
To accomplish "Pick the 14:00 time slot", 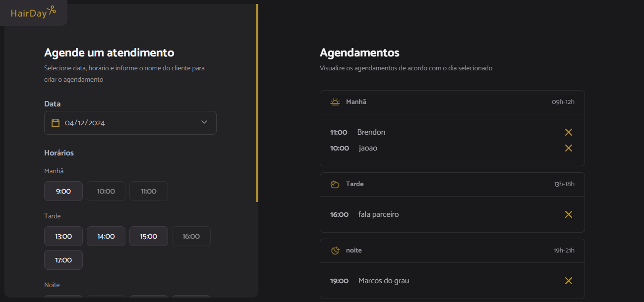I will coord(106,236).
